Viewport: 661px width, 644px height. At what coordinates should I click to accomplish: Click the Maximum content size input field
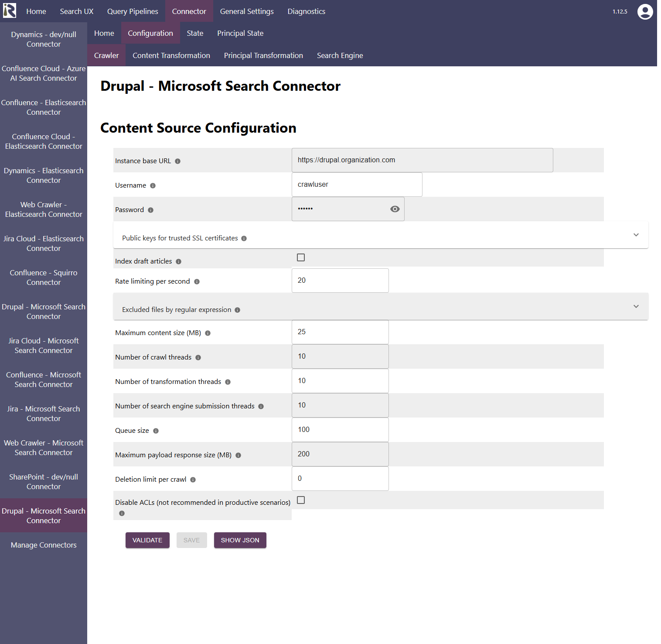coord(340,332)
